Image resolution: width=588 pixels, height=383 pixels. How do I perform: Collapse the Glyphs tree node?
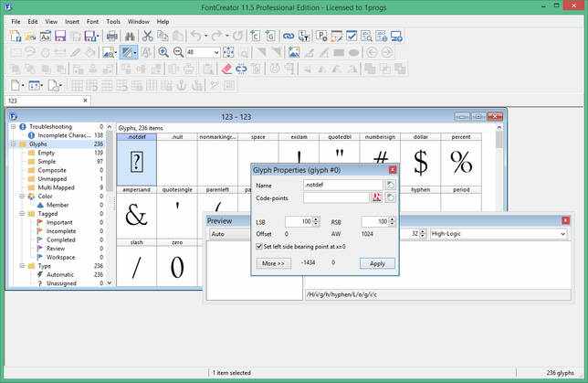point(13,144)
